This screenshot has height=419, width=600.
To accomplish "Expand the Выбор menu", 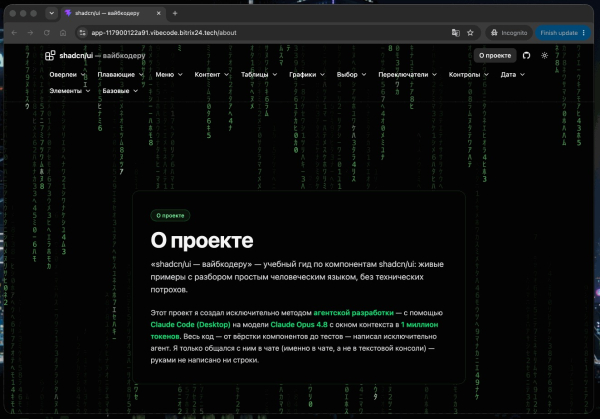I will (351, 75).
